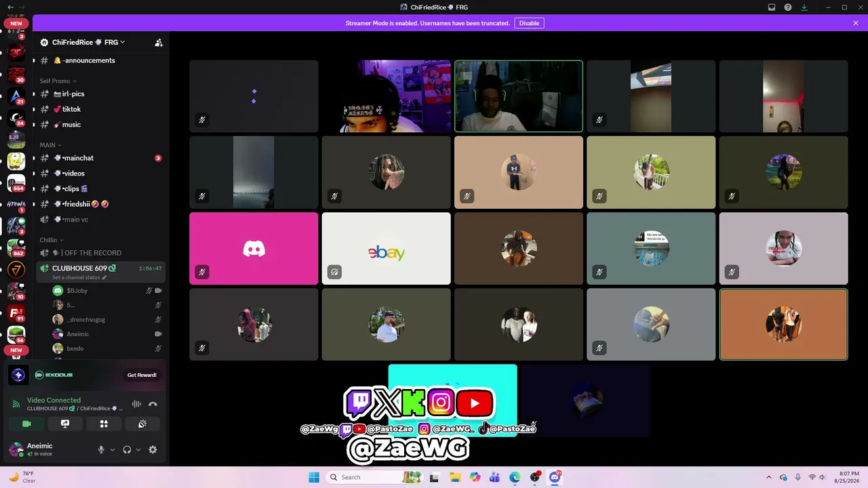The height and width of the screenshot is (488, 868).
Task: Disconnect from the voice channel
Action: coord(153,404)
